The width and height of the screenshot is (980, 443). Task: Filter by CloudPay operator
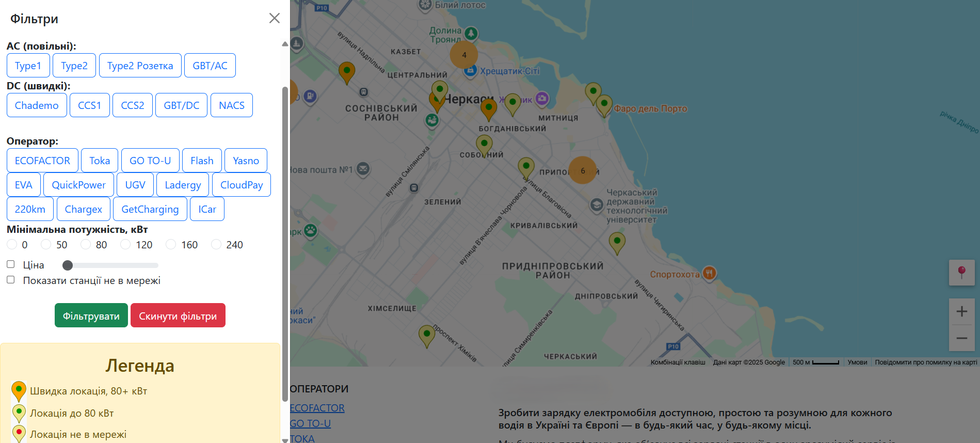coord(242,185)
